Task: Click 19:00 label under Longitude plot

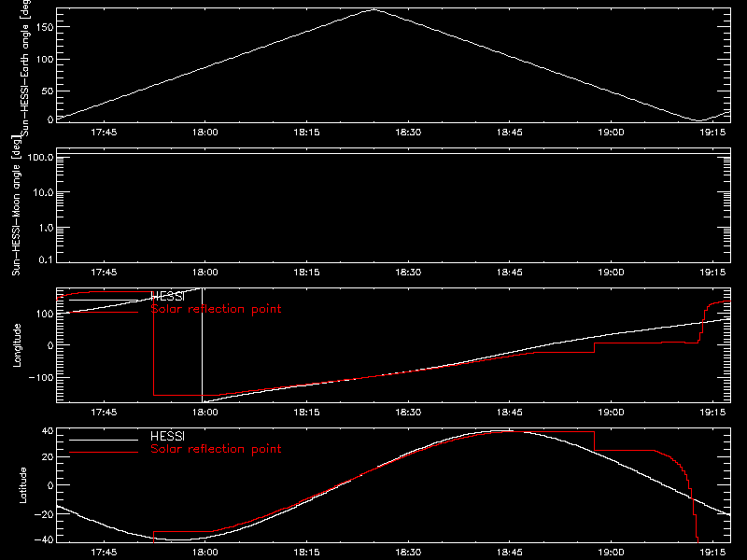Action: [x=612, y=412]
